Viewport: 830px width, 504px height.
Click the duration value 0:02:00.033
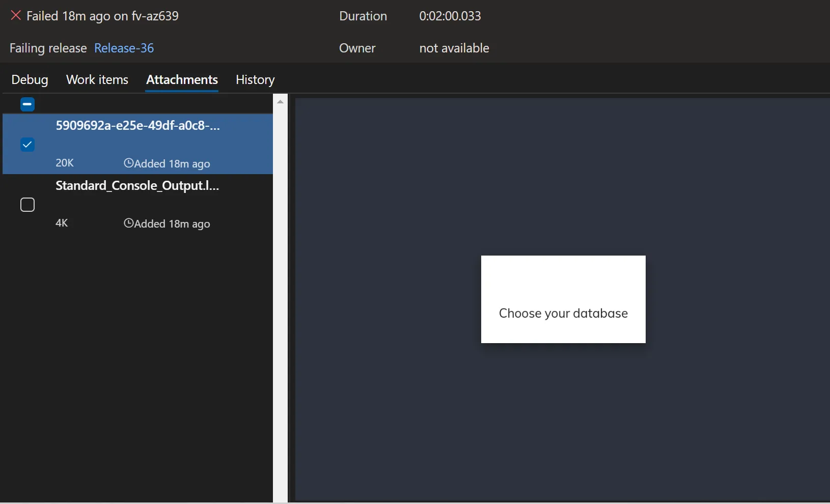coord(450,16)
